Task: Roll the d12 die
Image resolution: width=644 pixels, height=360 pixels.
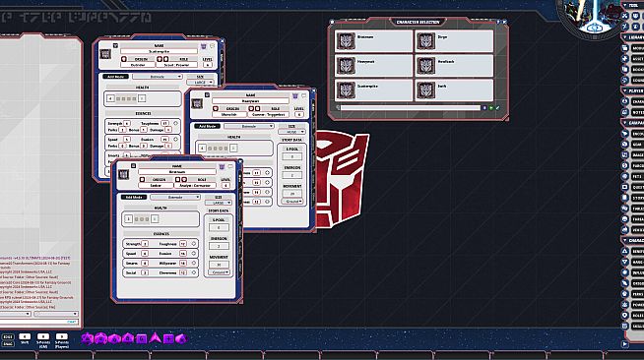Action: point(101,338)
